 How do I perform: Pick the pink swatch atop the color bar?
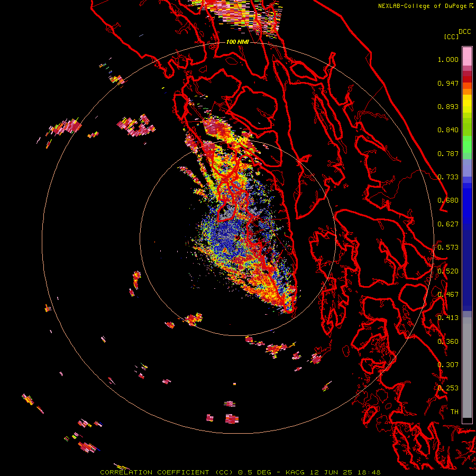click(x=467, y=56)
